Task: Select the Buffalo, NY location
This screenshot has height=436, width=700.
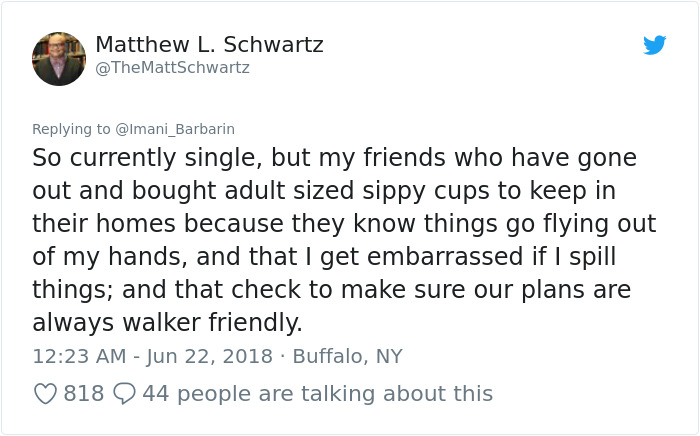Action: coord(347,356)
